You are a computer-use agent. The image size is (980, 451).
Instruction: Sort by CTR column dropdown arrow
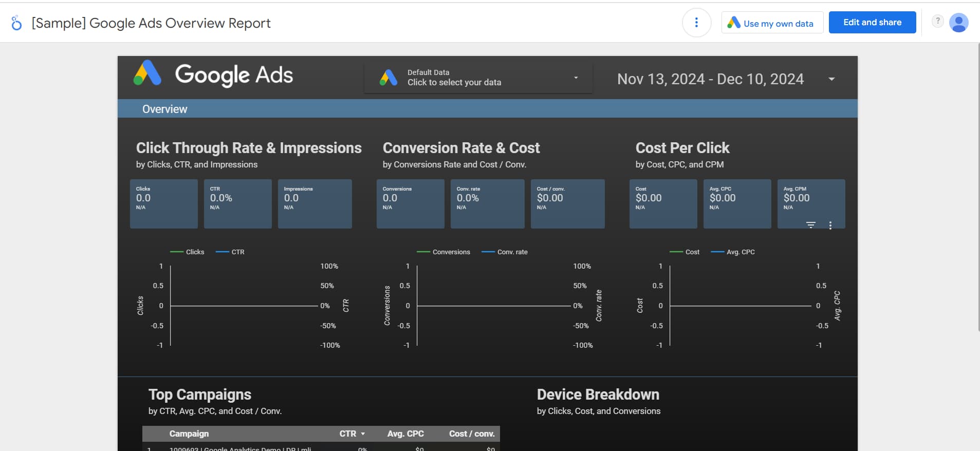[x=363, y=434]
